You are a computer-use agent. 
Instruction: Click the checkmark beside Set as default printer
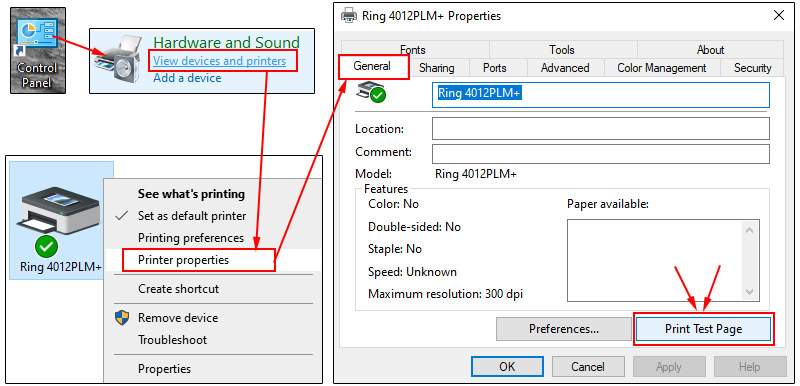pos(122,216)
